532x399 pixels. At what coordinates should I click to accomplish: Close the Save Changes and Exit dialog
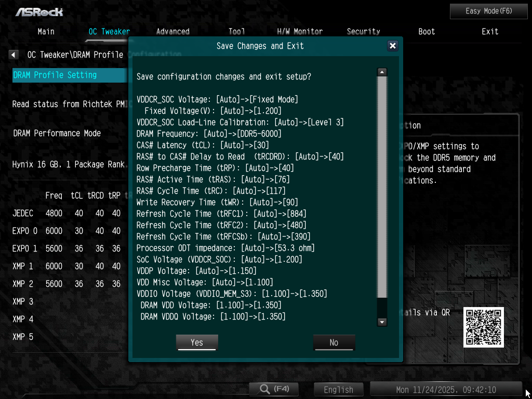[x=393, y=46]
